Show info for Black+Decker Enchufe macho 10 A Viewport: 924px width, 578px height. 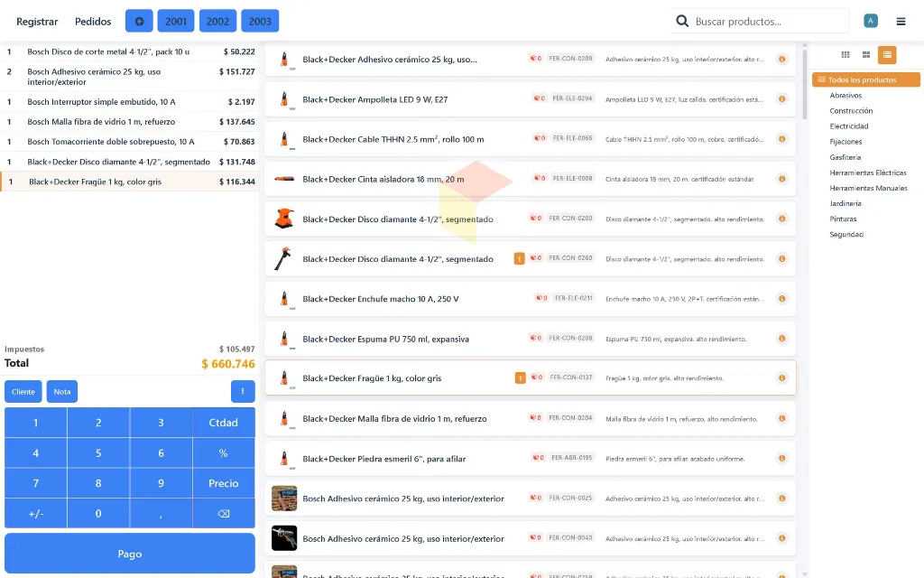[x=782, y=298]
